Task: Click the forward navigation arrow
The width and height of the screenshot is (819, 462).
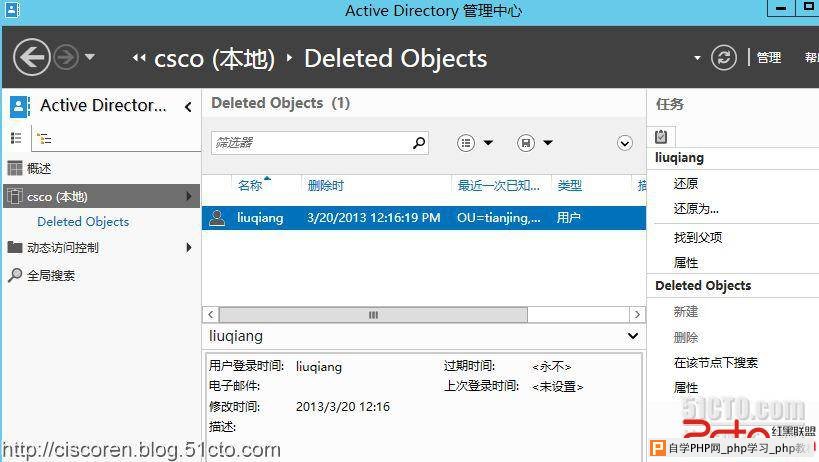Action: pos(66,57)
